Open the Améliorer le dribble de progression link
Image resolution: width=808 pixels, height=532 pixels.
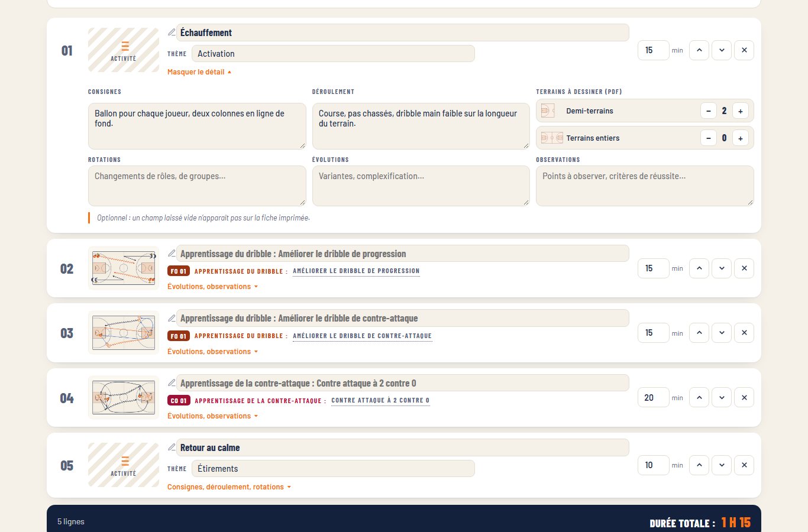[x=356, y=271]
